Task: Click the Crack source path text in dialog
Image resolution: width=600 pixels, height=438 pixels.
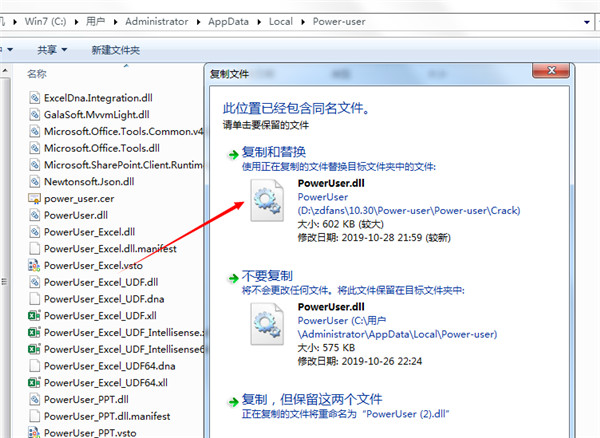Action: point(409,211)
